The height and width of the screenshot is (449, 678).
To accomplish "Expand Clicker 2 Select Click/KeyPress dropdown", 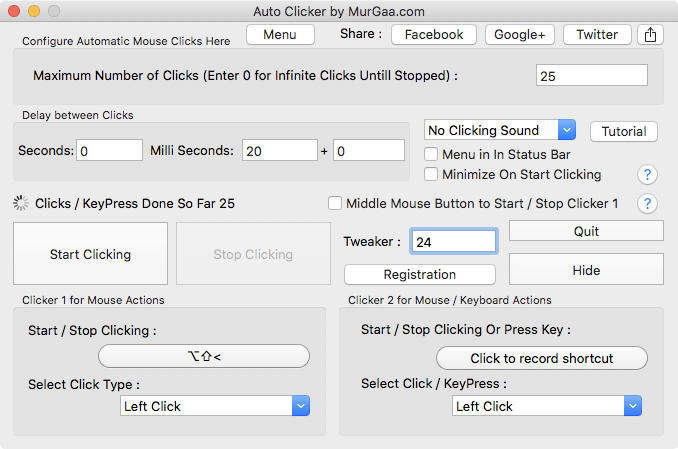I will (x=546, y=406).
